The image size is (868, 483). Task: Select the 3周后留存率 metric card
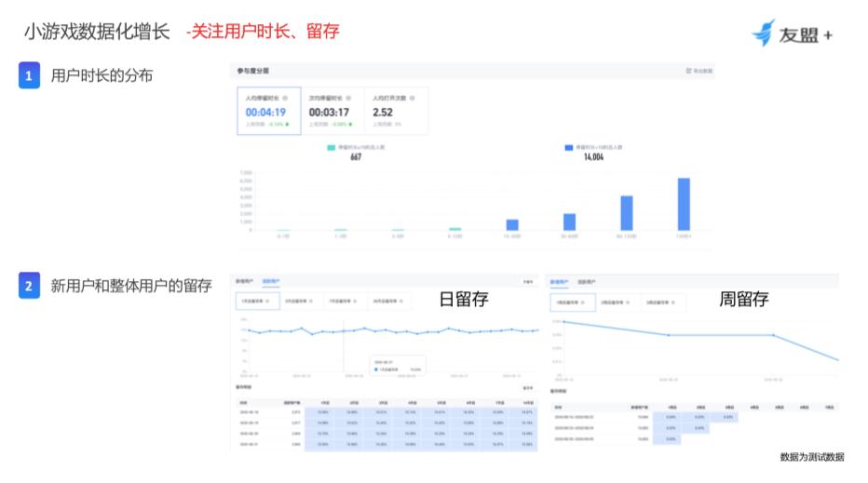click(x=662, y=302)
